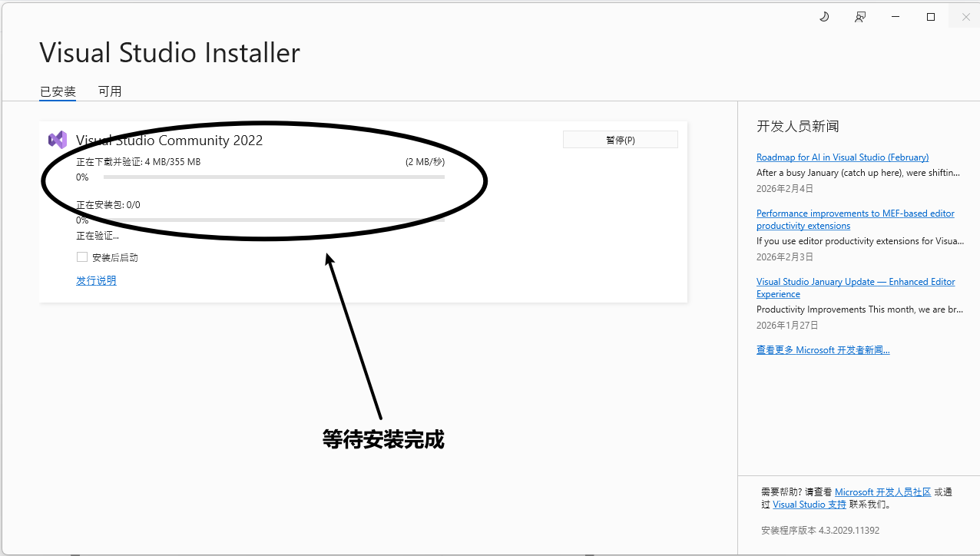This screenshot has width=980, height=556.
Task: Minimize the Visual Studio Installer window
Action: click(896, 17)
